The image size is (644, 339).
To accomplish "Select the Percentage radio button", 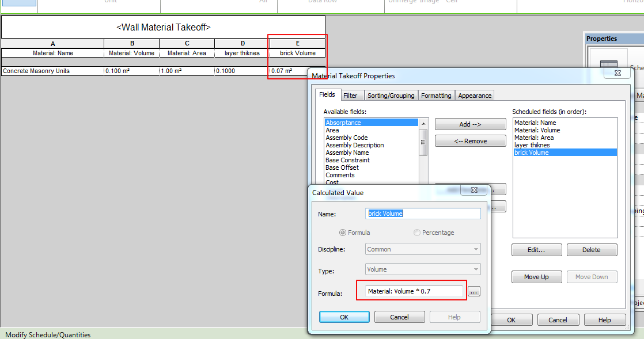I will coord(416,232).
